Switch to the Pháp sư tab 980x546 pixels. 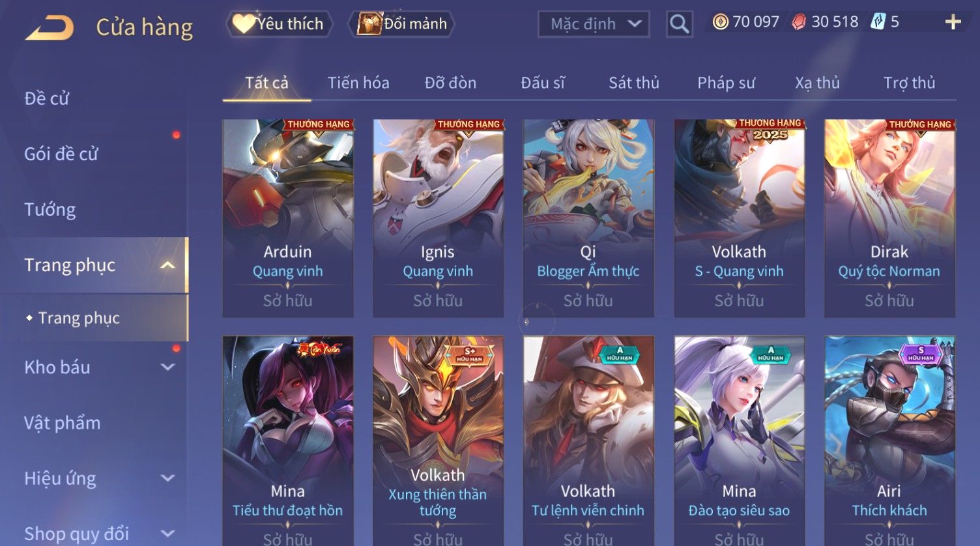coord(726,83)
